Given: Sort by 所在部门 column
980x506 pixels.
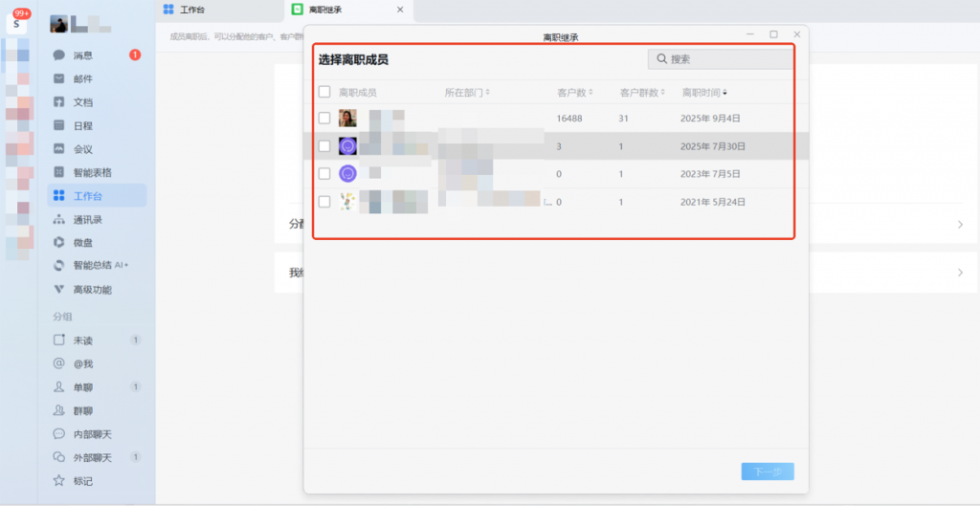Looking at the screenshot, I should (467, 93).
